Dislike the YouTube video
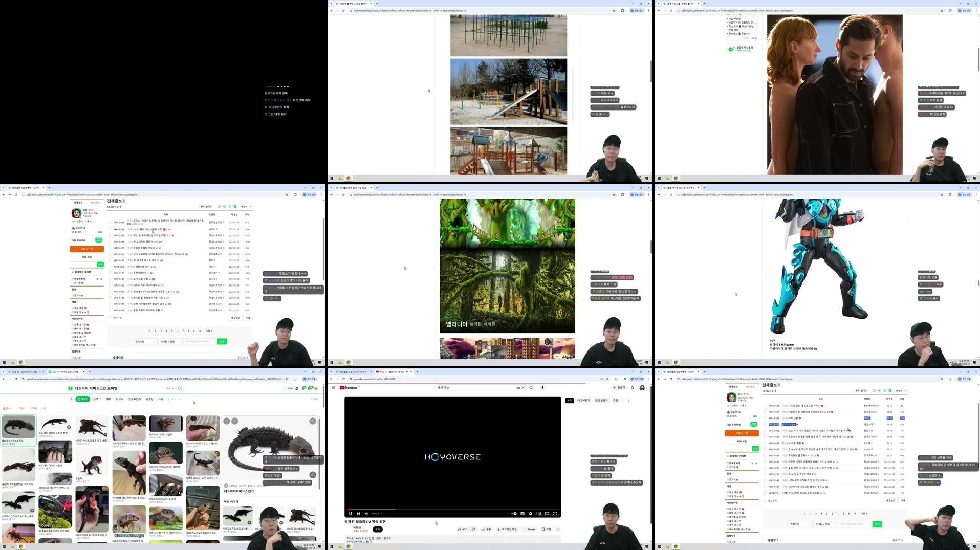This screenshot has width=980, height=550. (473, 529)
